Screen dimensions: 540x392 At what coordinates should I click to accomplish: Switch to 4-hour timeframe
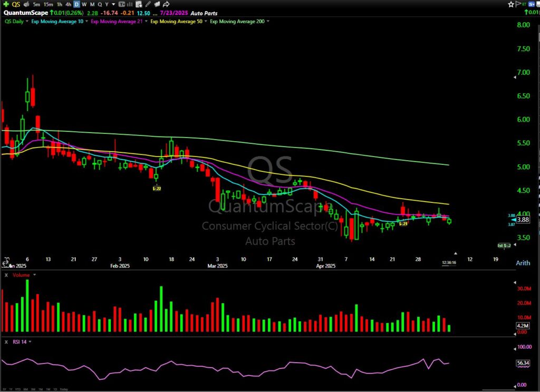coord(68,4)
